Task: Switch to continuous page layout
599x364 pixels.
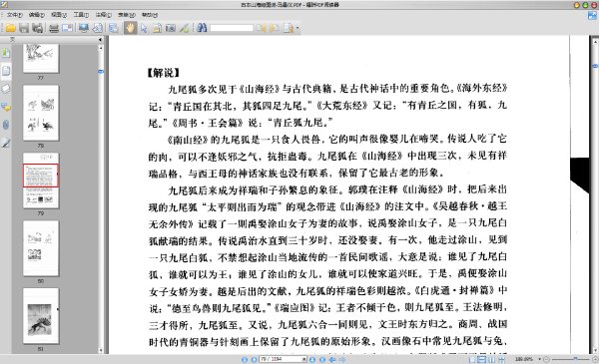Action: [482, 359]
